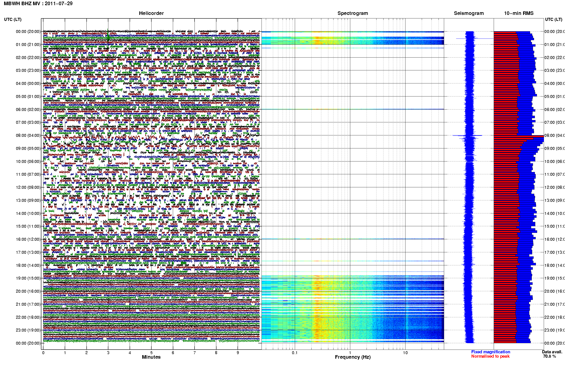
Task: Click the "04:00 (00:00)" helicorder time label
Action: [28, 83]
